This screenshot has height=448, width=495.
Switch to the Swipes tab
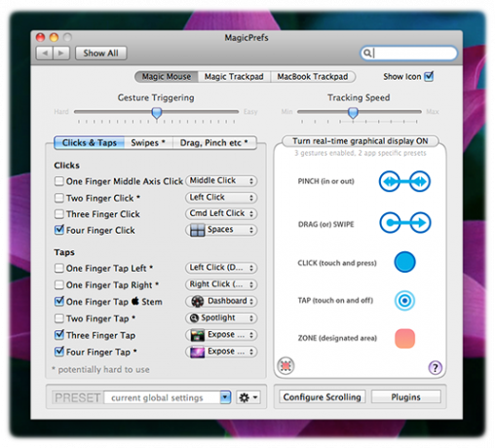point(148,143)
